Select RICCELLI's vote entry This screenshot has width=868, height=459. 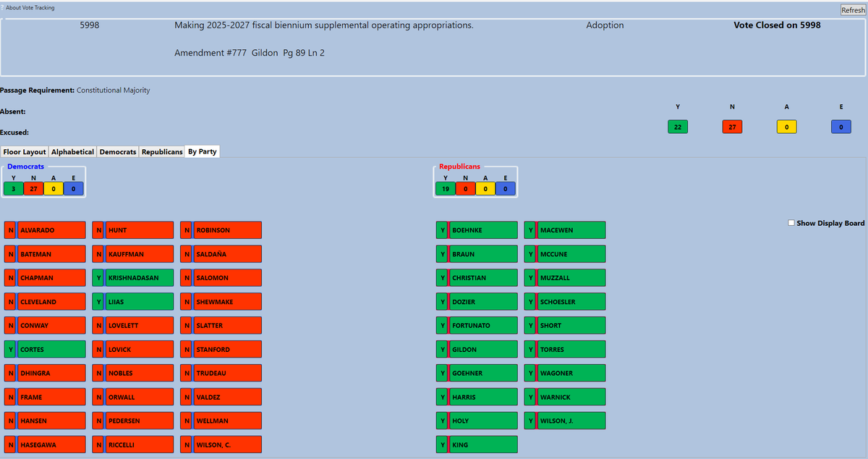click(133, 445)
